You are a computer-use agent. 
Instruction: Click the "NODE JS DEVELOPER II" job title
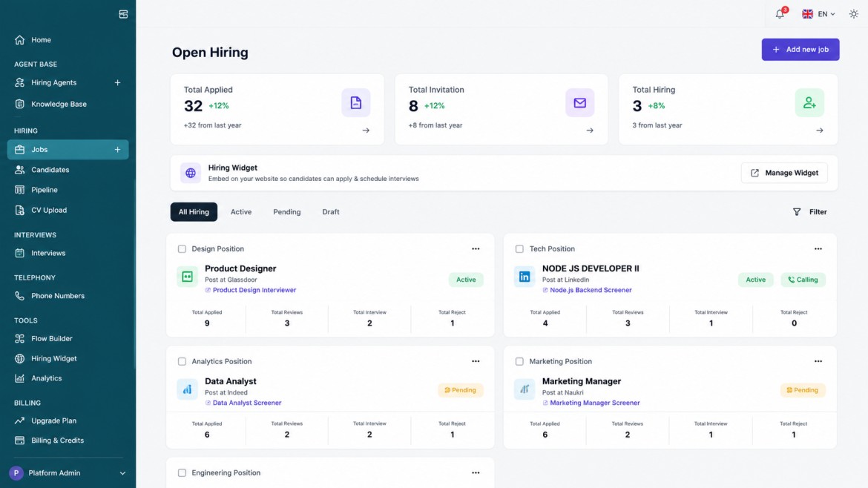pyautogui.click(x=591, y=268)
